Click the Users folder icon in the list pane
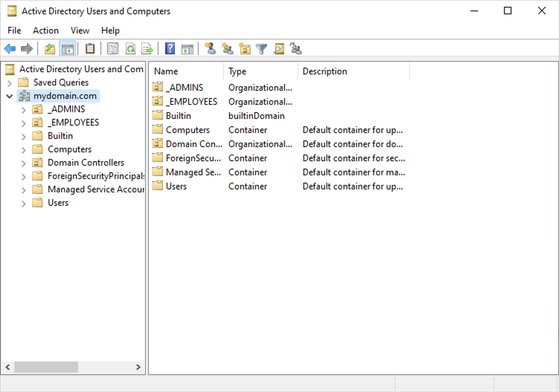Screen dimensions: 559x392 (x=158, y=186)
